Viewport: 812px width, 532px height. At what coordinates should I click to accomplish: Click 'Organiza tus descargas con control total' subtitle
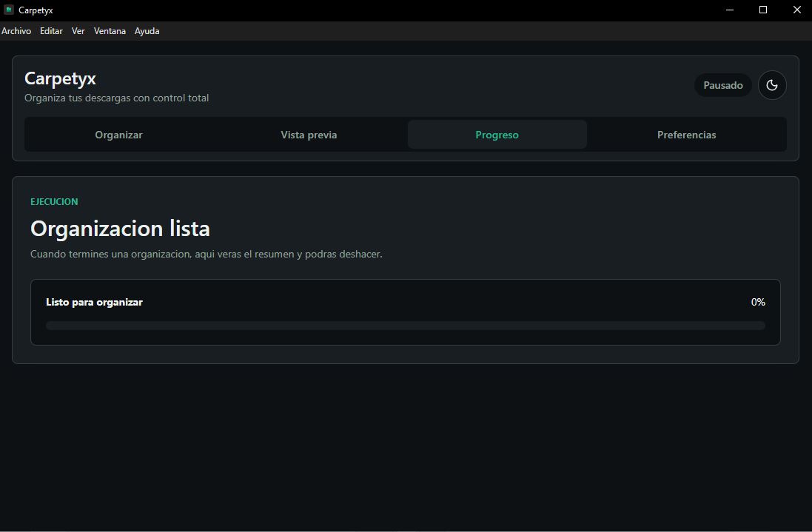click(116, 98)
